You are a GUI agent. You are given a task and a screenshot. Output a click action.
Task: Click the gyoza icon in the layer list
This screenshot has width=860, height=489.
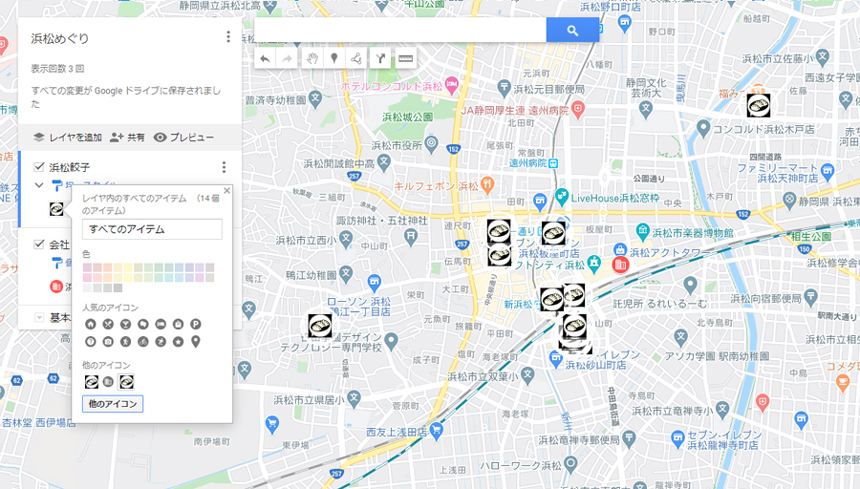point(56,209)
